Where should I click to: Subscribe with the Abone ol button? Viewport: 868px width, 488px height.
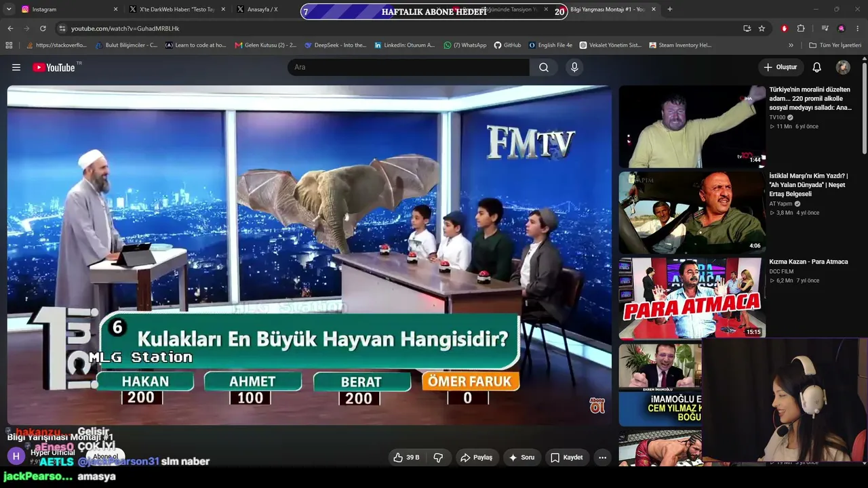105,457
